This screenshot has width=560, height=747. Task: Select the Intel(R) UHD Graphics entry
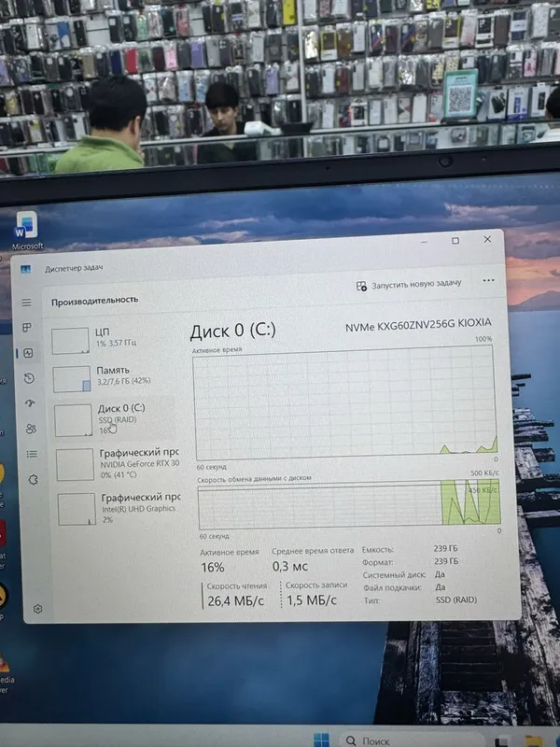[x=119, y=509]
